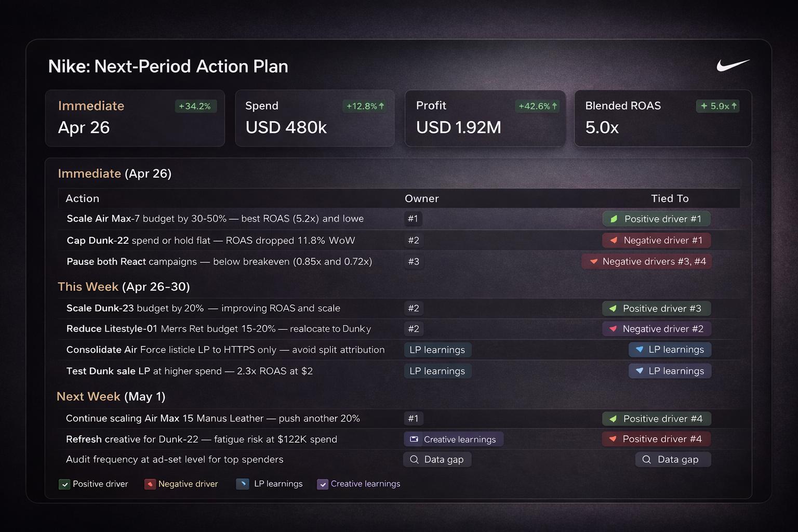
Task: Click owner #3 on Pause React campaigns row
Action: [414, 262]
